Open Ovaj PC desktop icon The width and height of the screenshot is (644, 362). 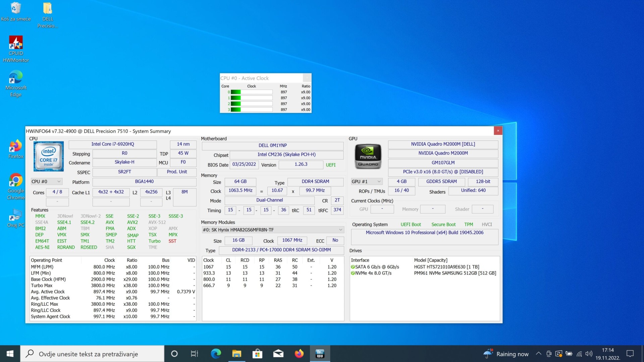(16, 218)
